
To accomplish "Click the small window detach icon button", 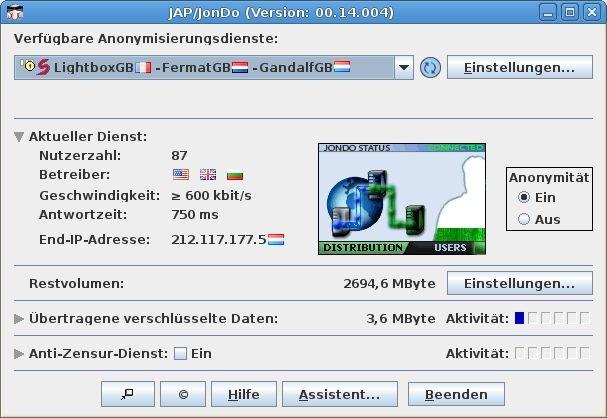I will click(x=128, y=394).
